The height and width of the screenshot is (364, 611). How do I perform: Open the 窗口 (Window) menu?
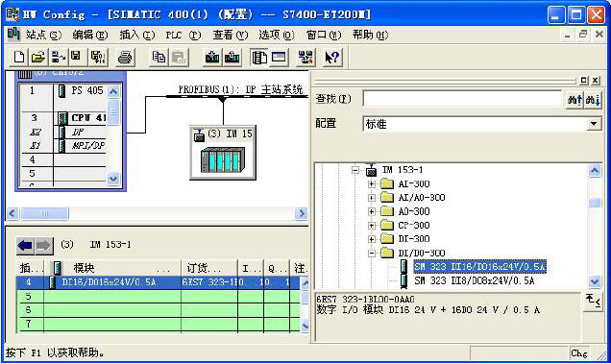pyautogui.click(x=324, y=36)
